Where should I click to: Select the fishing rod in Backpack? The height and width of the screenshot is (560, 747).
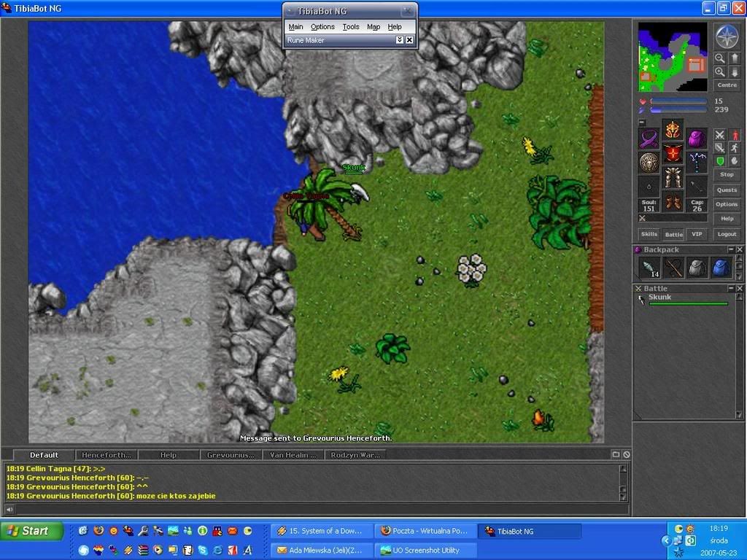(673, 268)
